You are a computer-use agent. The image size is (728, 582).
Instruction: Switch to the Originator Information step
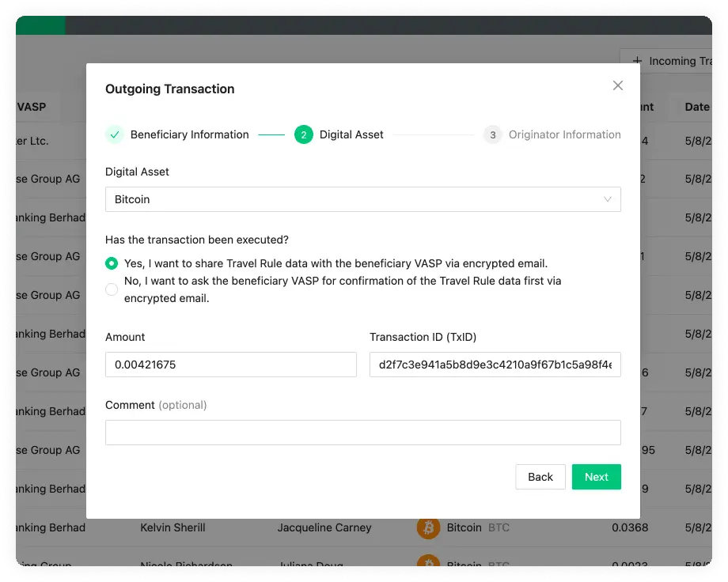coord(563,134)
